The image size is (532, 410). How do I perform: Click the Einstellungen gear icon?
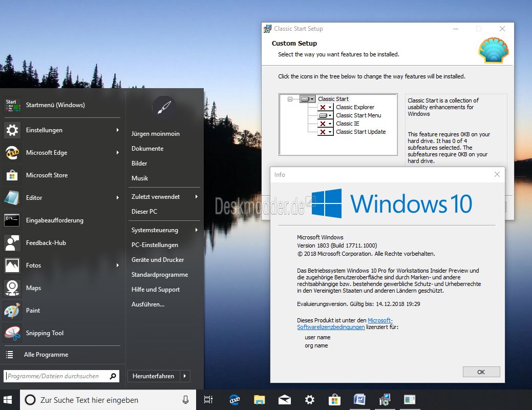click(13, 130)
